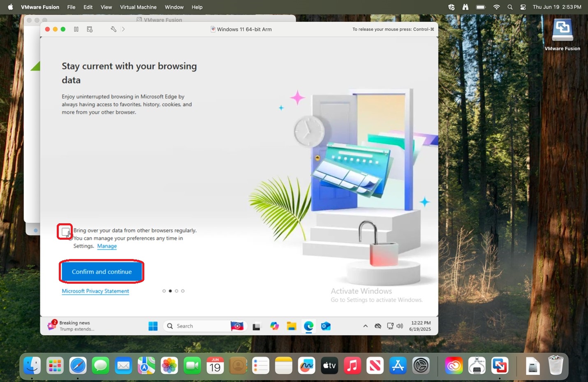
Task: Check 'Bring over your data' checkbox
Action: point(65,232)
